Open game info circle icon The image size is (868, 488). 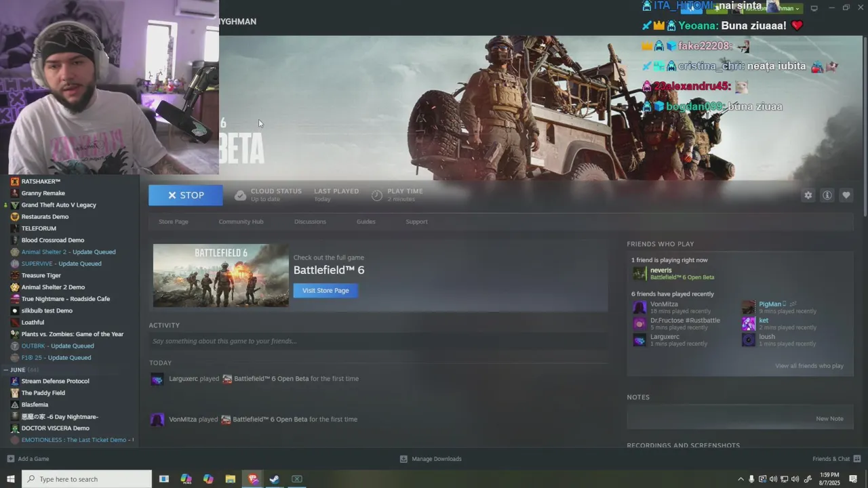[827, 195]
